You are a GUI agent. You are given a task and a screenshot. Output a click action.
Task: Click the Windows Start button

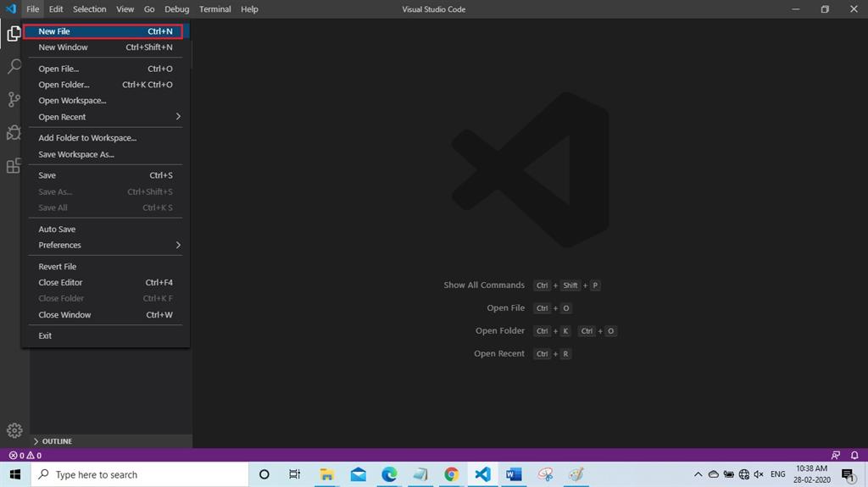tap(15, 474)
